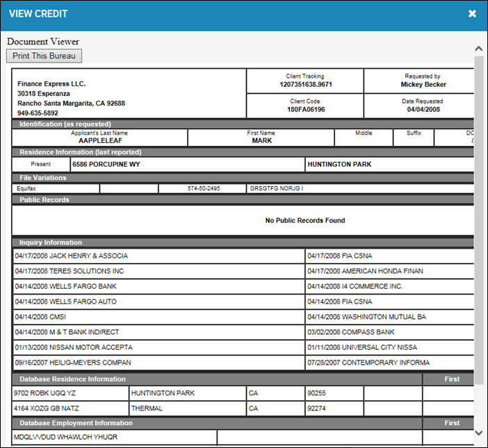Click HUNTINGTON PARK in Residence Information
Viewport: 488px width, 448px height.
pyautogui.click(x=339, y=165)
